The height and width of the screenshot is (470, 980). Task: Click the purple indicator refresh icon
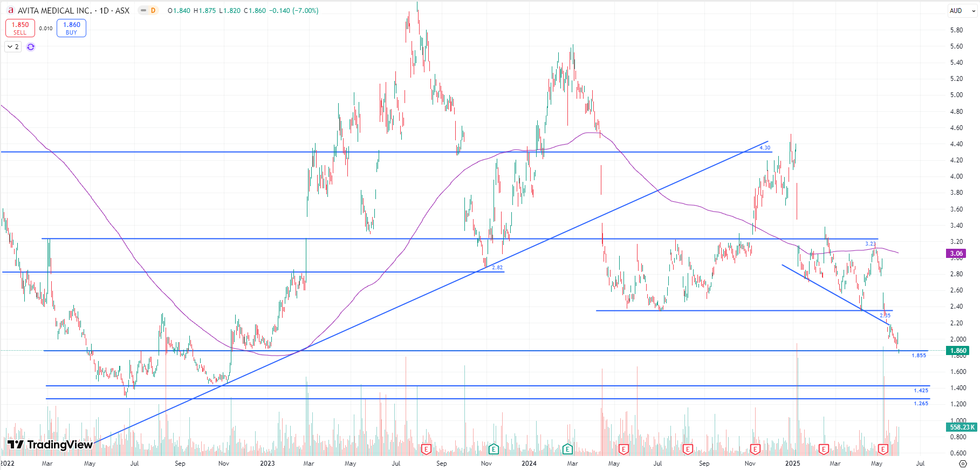pos(31,47)
